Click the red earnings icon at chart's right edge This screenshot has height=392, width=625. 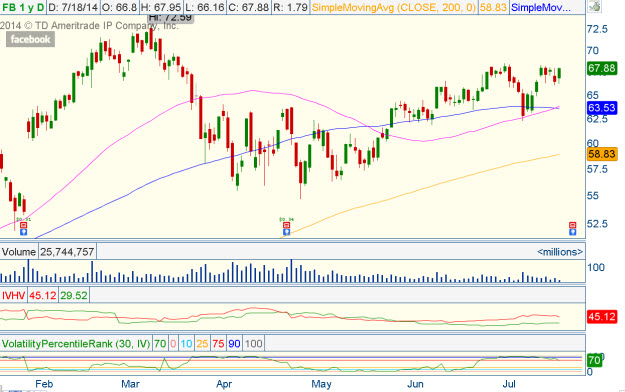[572, 225]
